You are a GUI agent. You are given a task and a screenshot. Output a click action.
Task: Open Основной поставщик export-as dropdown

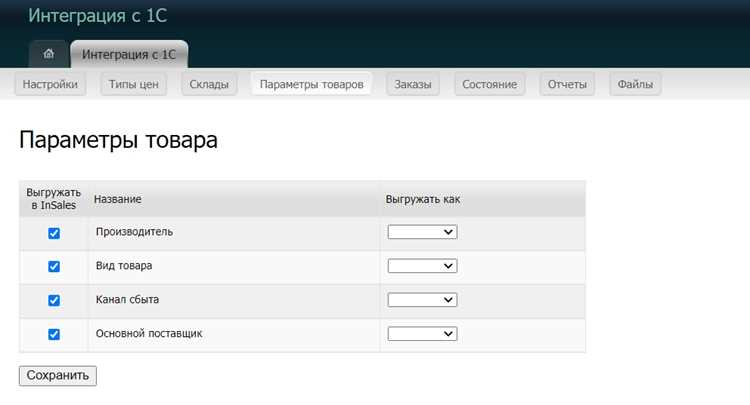pyautogui.click(x=422, y=334)
